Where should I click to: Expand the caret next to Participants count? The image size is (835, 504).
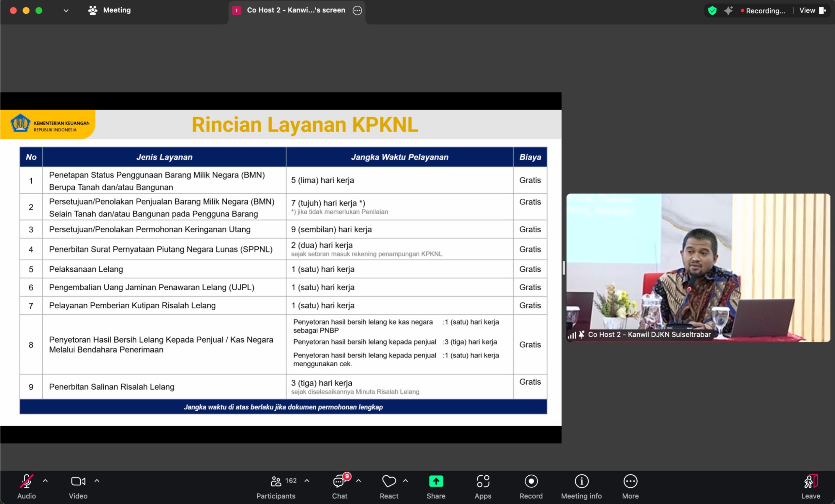click(307, 481)
